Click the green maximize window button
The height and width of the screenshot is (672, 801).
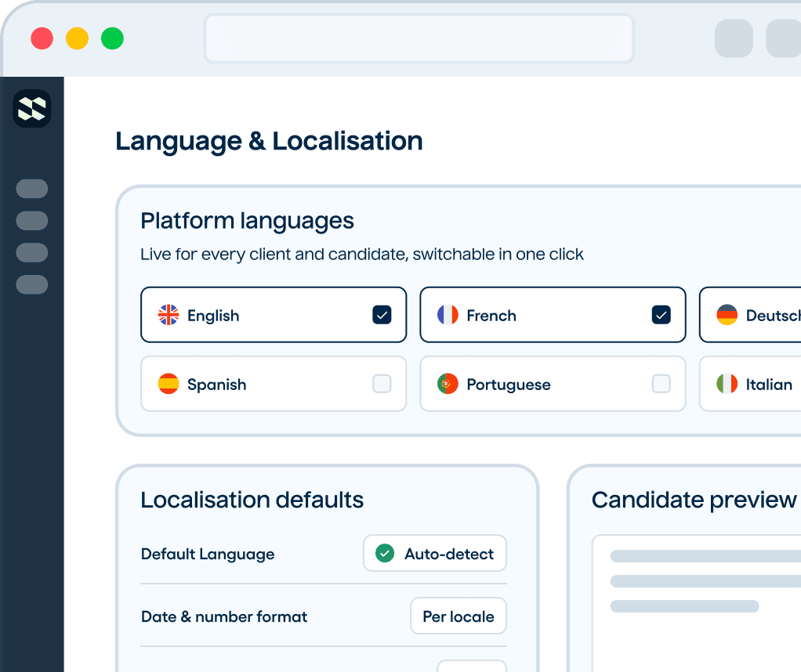tap(112, 38)
